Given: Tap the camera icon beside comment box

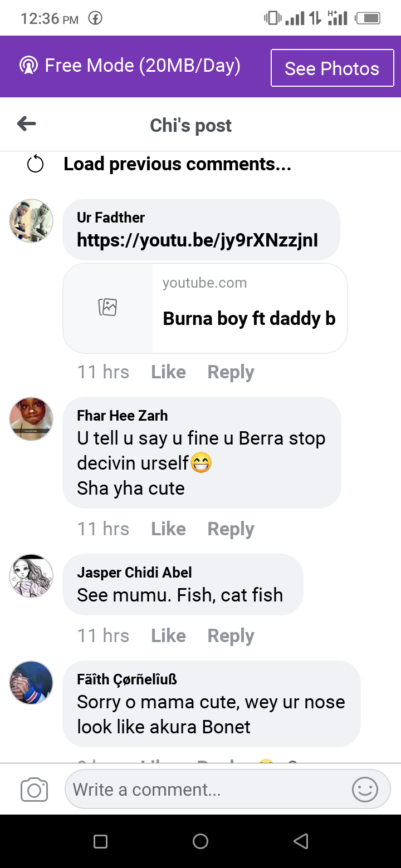Looking at the screenshot, I should click(x=34, y=790).
